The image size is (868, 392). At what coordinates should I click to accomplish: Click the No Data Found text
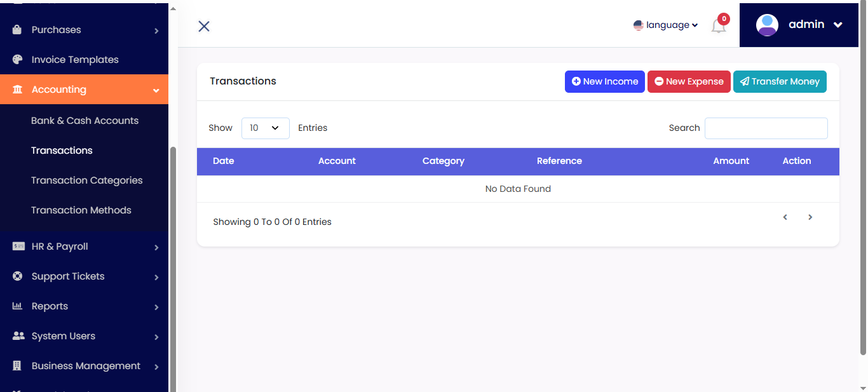[518, 189]
